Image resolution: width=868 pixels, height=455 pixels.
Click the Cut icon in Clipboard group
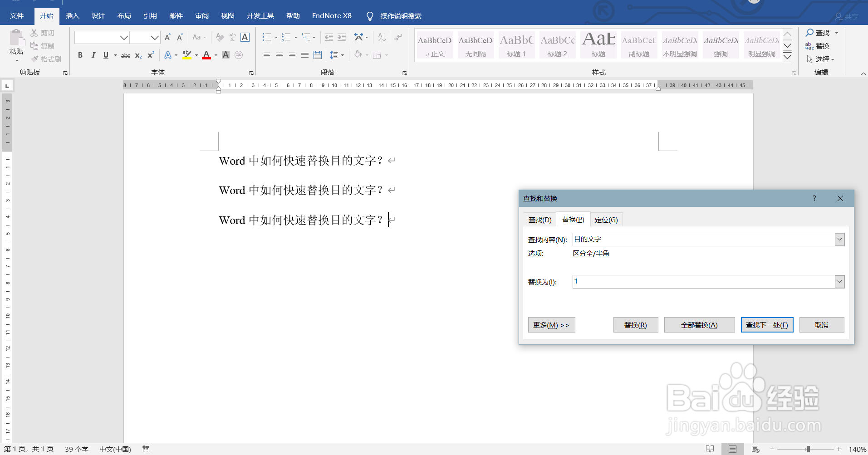coord(34,32)
